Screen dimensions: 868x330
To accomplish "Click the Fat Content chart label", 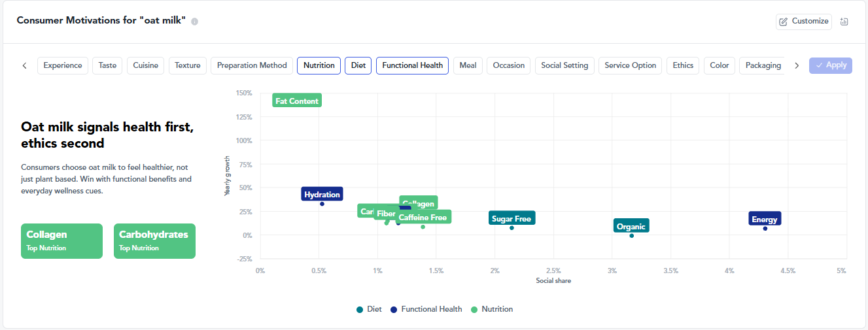I will click(x=297, y=101).
